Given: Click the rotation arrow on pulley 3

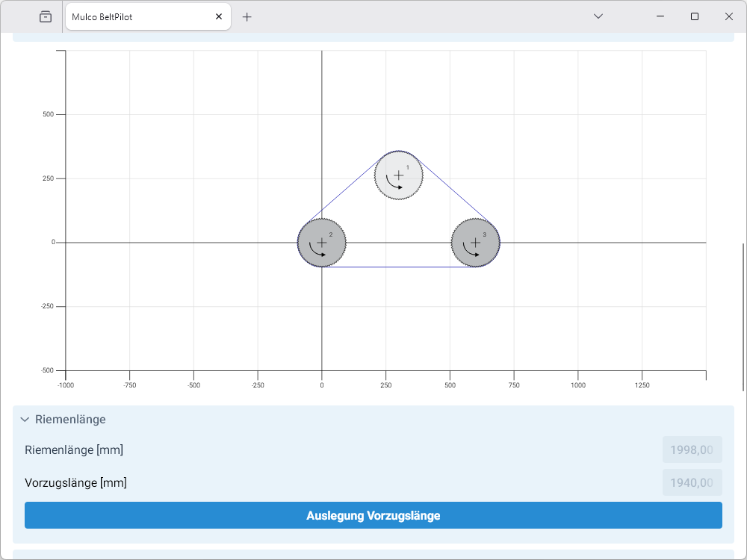Looking at the screenshot, I should tap(468, 251).
